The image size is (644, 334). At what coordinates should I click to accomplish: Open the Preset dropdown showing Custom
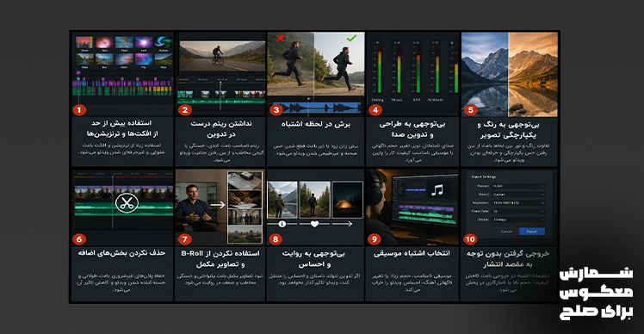(518, 195)
